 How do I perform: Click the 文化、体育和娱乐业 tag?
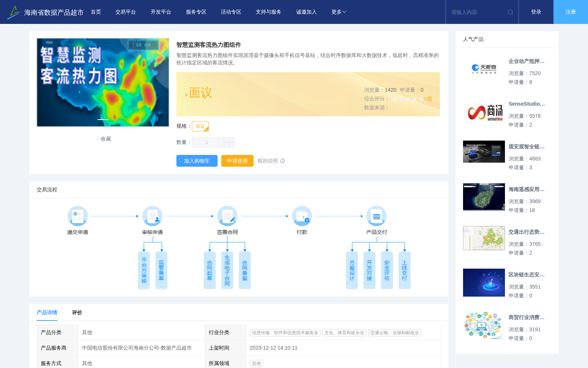point(344,333)
